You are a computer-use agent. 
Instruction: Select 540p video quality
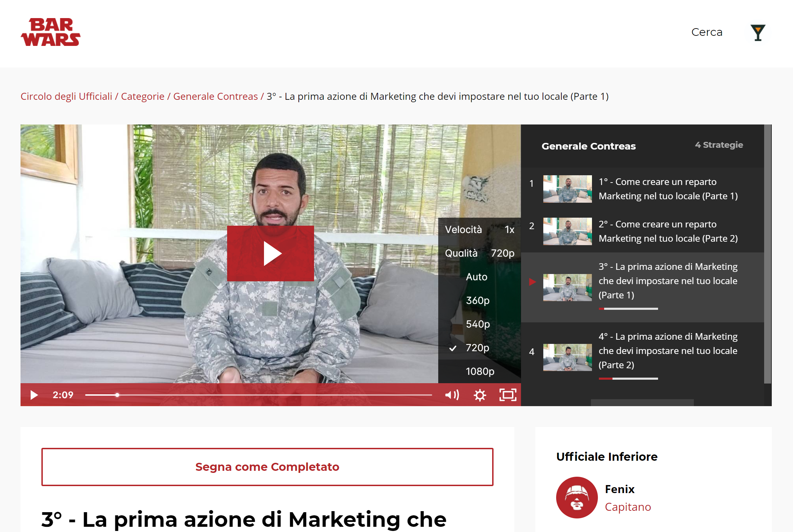[x=480, y=324]
